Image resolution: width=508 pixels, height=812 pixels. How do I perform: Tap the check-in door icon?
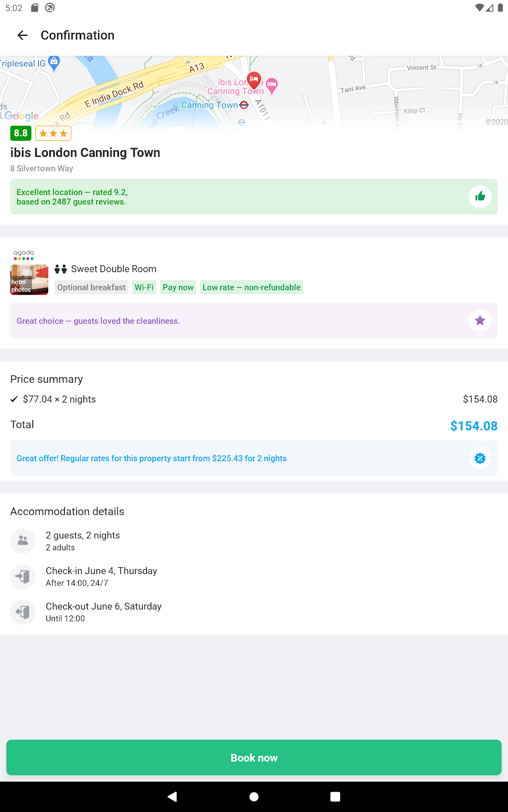23,577
